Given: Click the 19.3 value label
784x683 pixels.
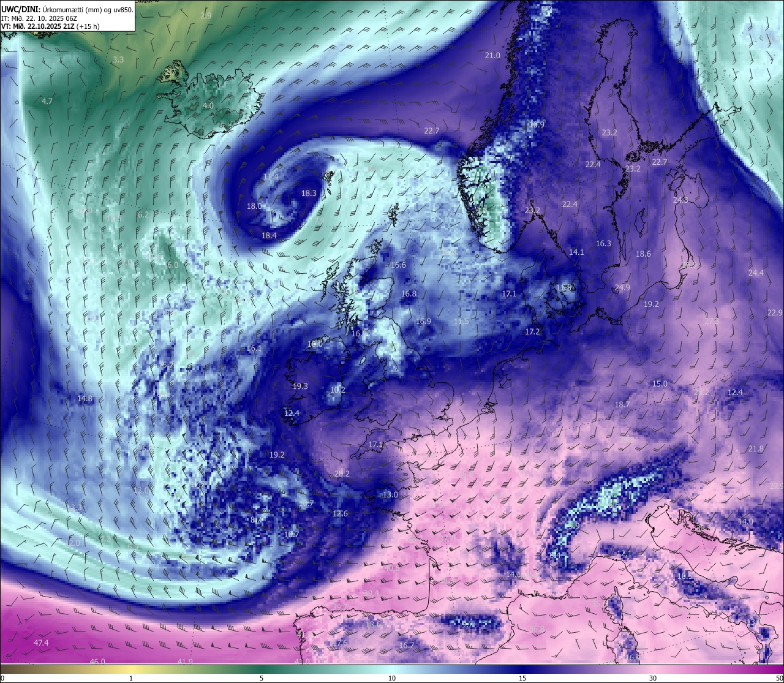Looking at the screenshot, I should coord(300,387).
